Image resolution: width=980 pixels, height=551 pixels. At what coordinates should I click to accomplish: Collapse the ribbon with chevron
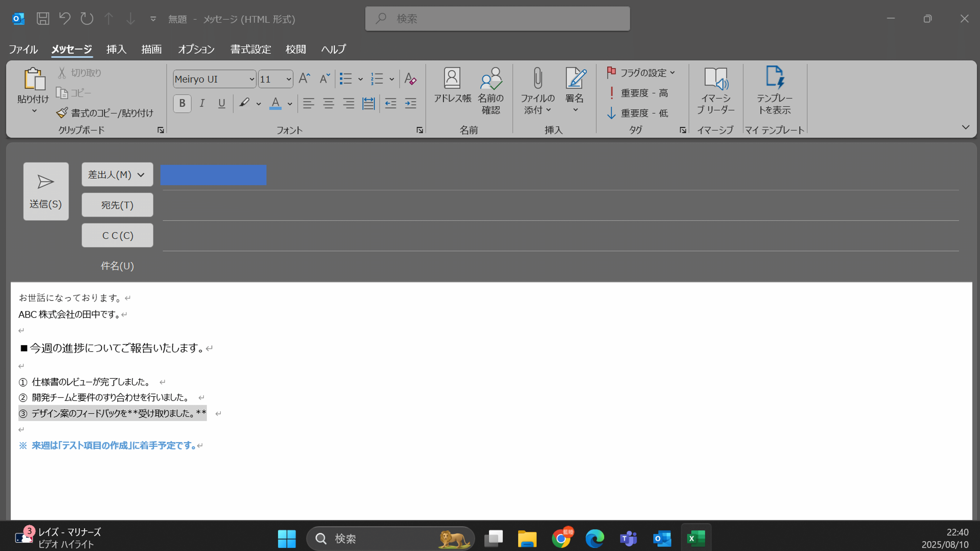tap(966, 127)
